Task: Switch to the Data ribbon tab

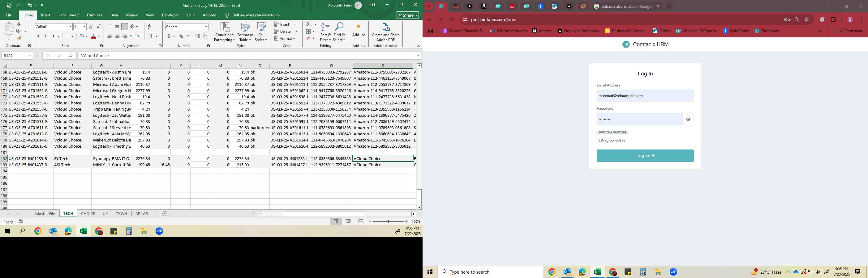Action: pyautogui.click(x=114, y=15)
